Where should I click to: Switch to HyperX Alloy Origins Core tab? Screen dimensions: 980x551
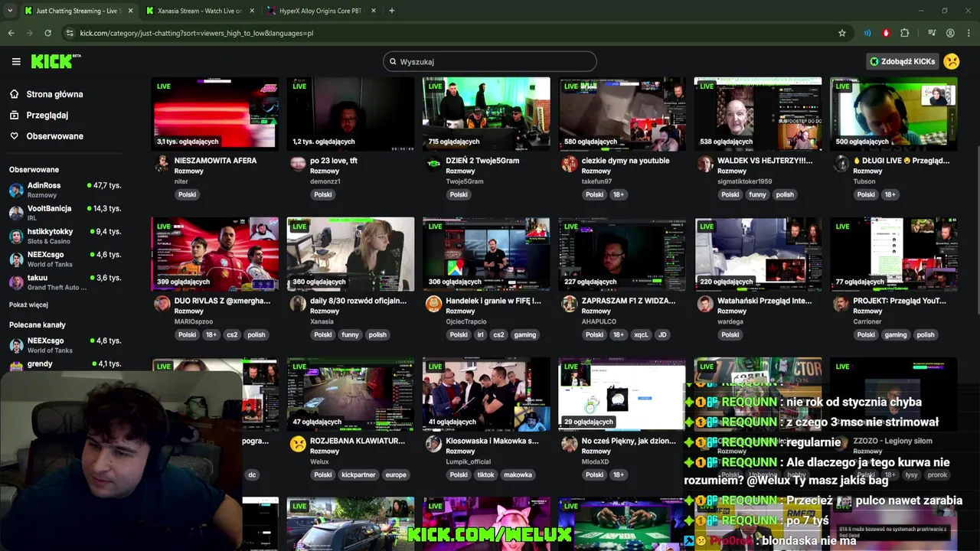click(x=321, y=11)
